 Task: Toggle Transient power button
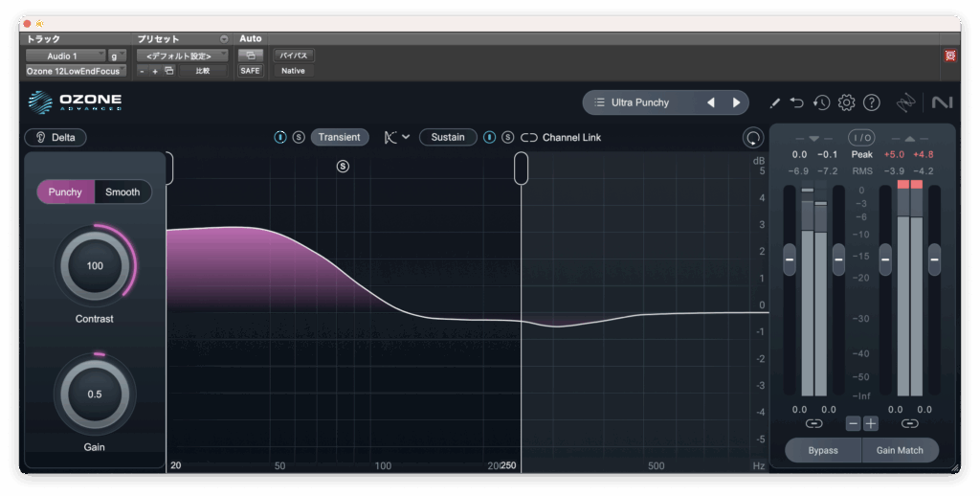[x=280, y=137]
